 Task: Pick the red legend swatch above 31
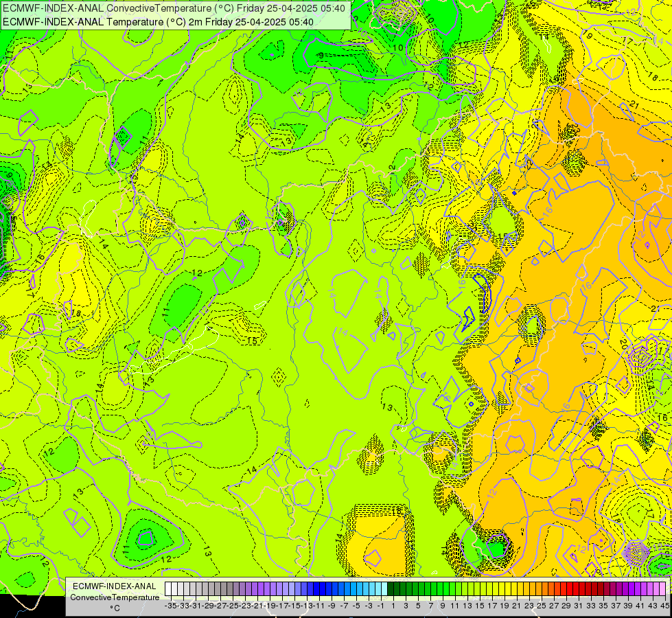(x=576, y=589)
